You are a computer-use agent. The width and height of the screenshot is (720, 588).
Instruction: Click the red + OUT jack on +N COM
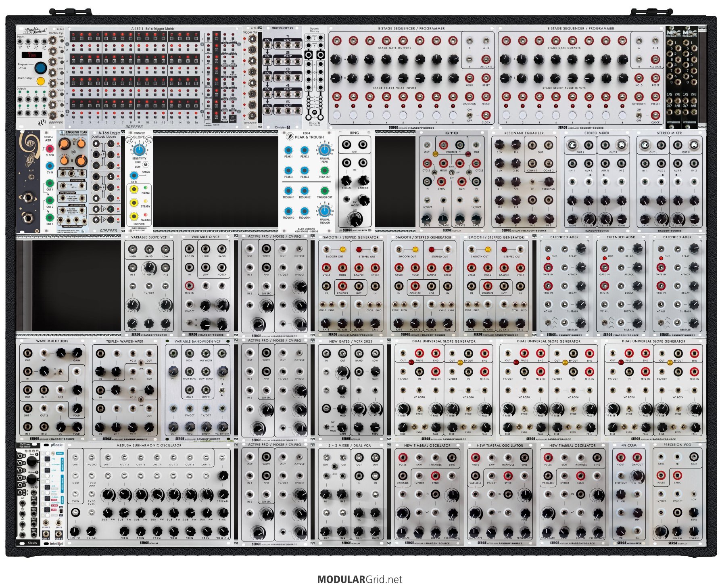coord(621,458)
